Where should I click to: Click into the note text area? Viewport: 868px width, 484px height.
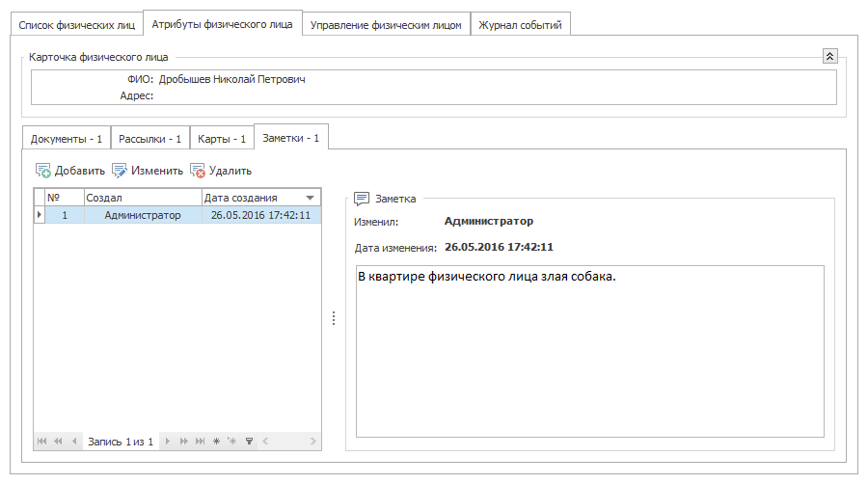click(x=590, y=351)
